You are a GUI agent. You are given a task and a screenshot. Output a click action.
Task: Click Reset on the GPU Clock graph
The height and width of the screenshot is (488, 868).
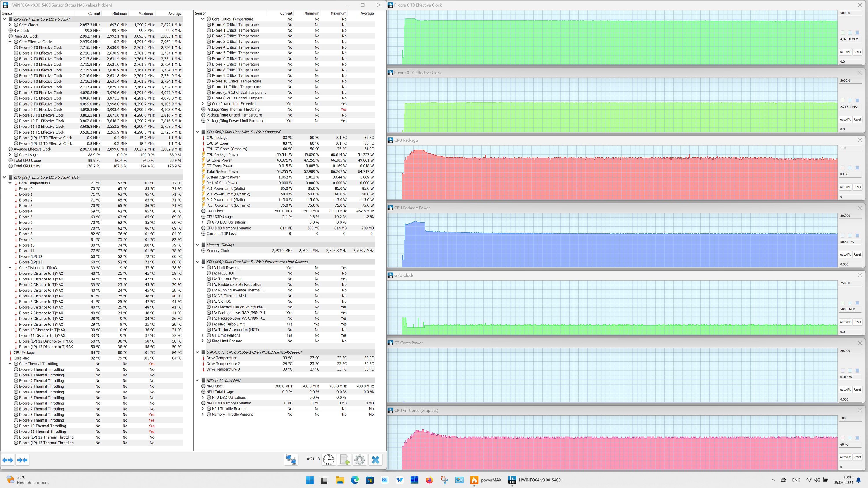pos(857,322)
